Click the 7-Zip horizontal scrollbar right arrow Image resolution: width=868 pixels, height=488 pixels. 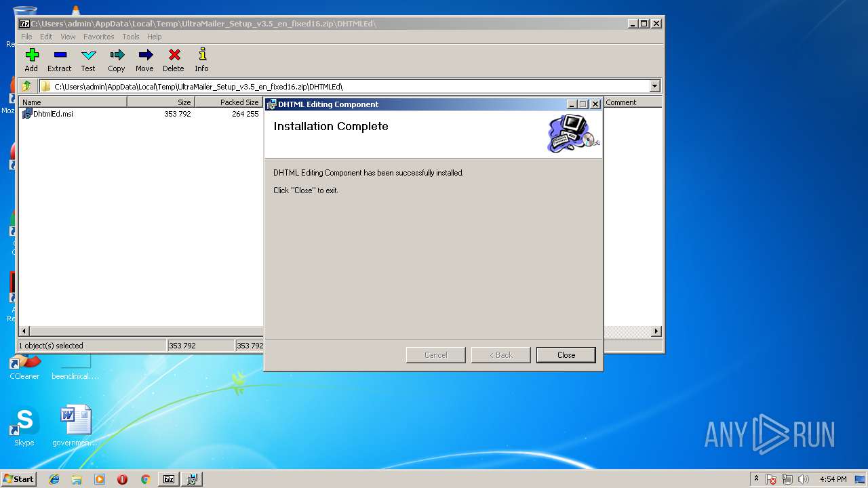click(656, 331)
